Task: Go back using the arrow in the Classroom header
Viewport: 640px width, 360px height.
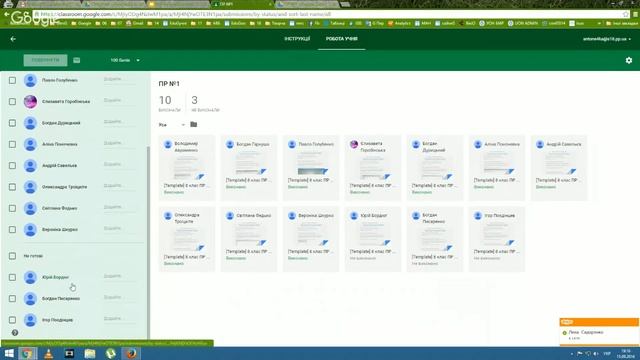Action: [x=13, y=39]
